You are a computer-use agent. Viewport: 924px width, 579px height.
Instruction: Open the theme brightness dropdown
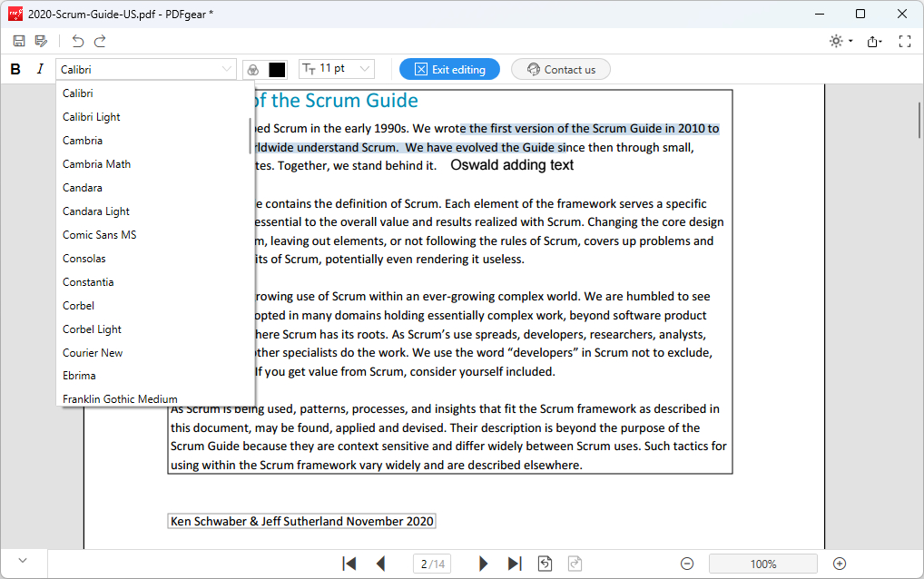pyautogui.click(x=840, y=41)
